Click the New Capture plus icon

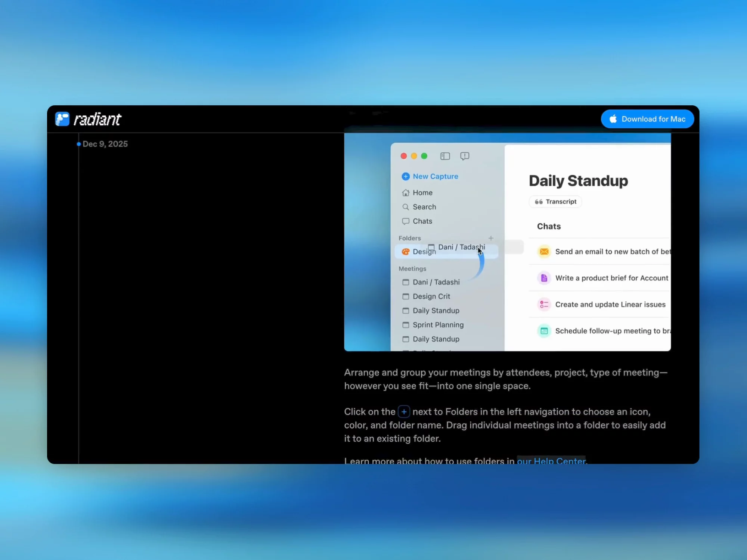(x=406, y=177)
